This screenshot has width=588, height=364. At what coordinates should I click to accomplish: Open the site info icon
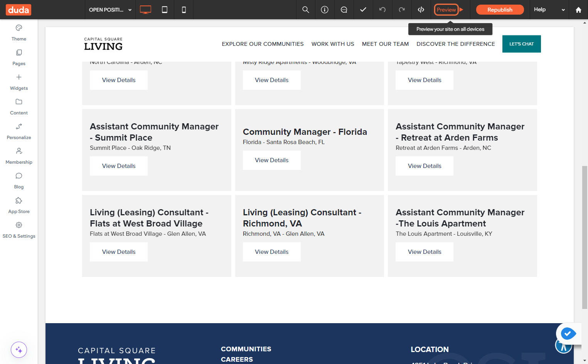[325, 10]
